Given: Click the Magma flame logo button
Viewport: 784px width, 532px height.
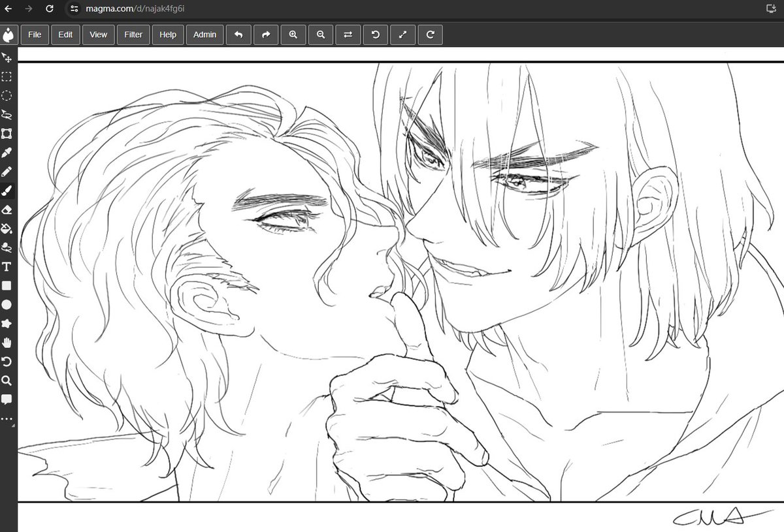Looking at the screenshot, I should tap(8, 34).
